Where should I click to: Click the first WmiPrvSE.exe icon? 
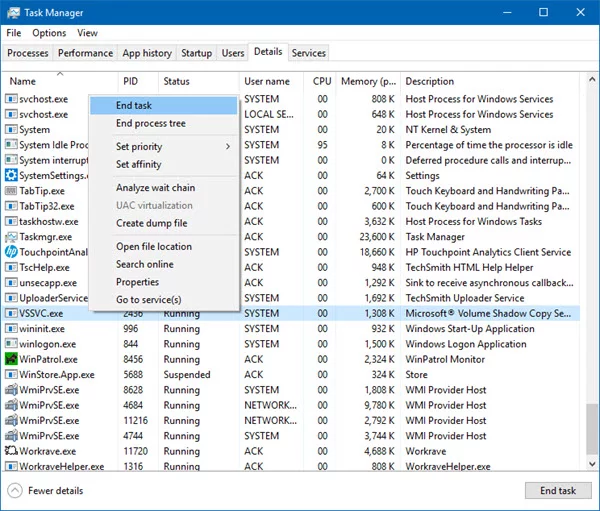click(11, 390)
